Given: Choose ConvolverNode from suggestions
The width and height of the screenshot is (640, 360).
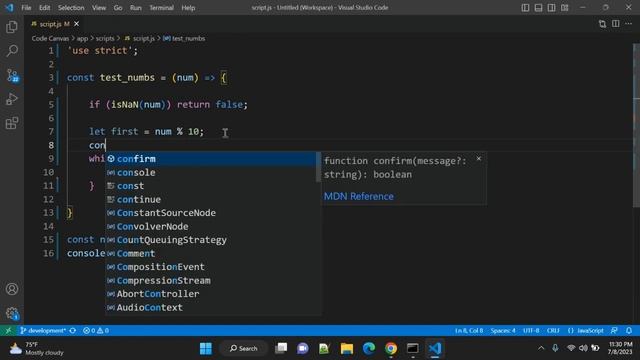Looking at the screenshot, I should [x=211, y=226].
